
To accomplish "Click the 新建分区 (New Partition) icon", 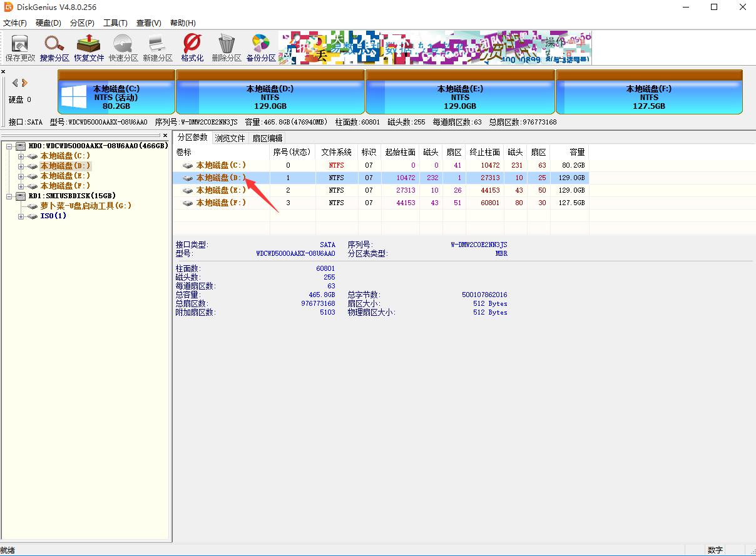I will pyautogui.click(x=157, y=48).
